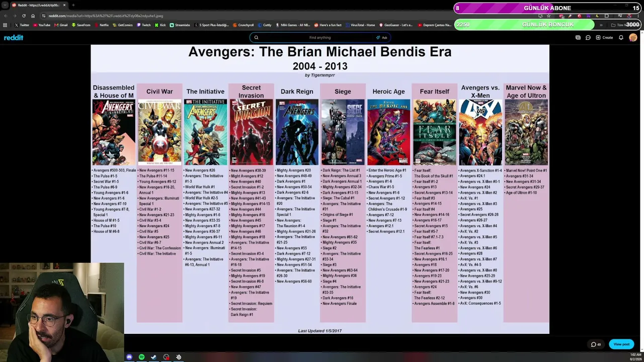Click the Avengers vs. X-Men cover image
This screenshot has width=644, height=362.
point(480,132)
